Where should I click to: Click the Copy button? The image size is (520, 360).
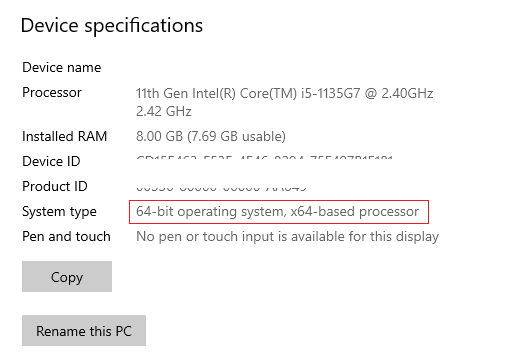pos(67,277)
